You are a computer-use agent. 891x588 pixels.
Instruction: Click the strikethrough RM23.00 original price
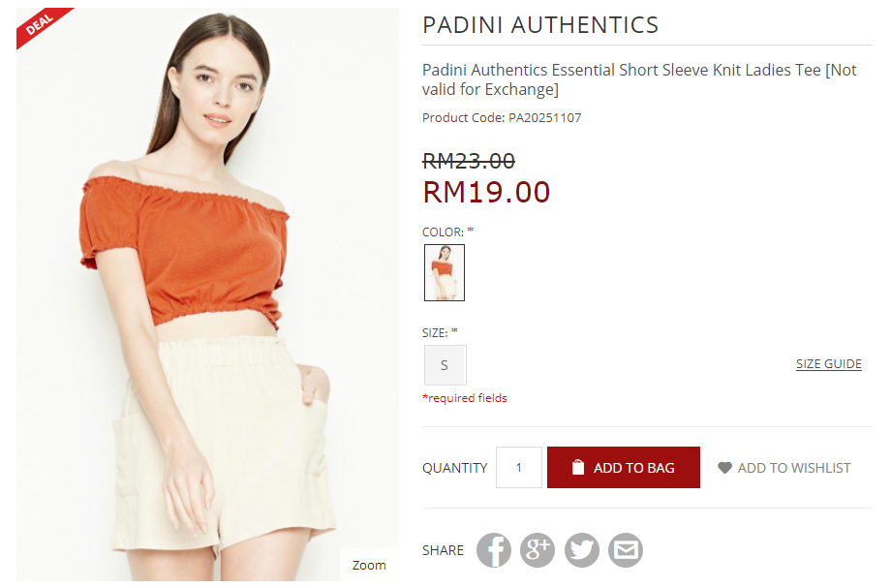point(469,161)
